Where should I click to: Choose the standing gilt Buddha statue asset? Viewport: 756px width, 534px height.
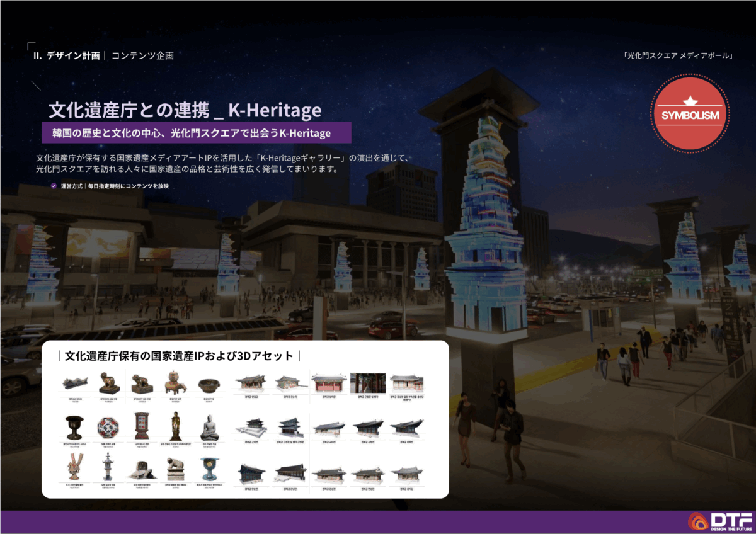[x=175, y=427]
